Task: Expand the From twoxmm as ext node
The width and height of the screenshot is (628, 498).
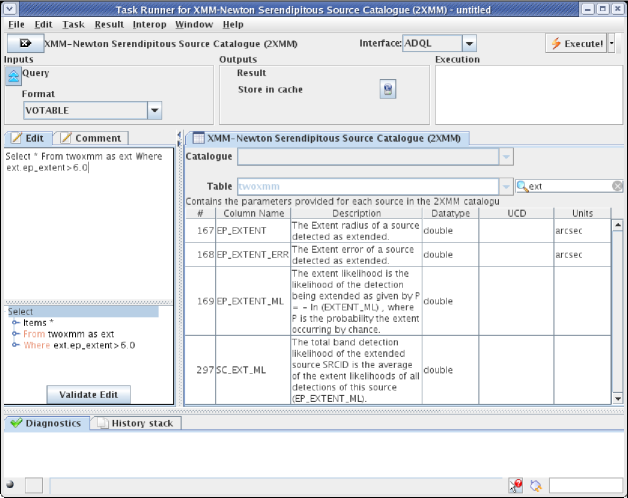Action: (15, 334)
